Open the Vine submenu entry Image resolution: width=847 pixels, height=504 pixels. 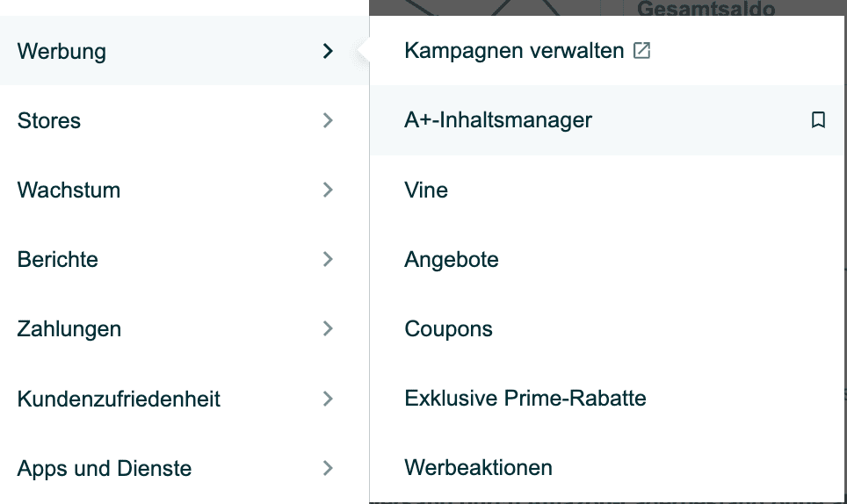(x=426, y=190)
